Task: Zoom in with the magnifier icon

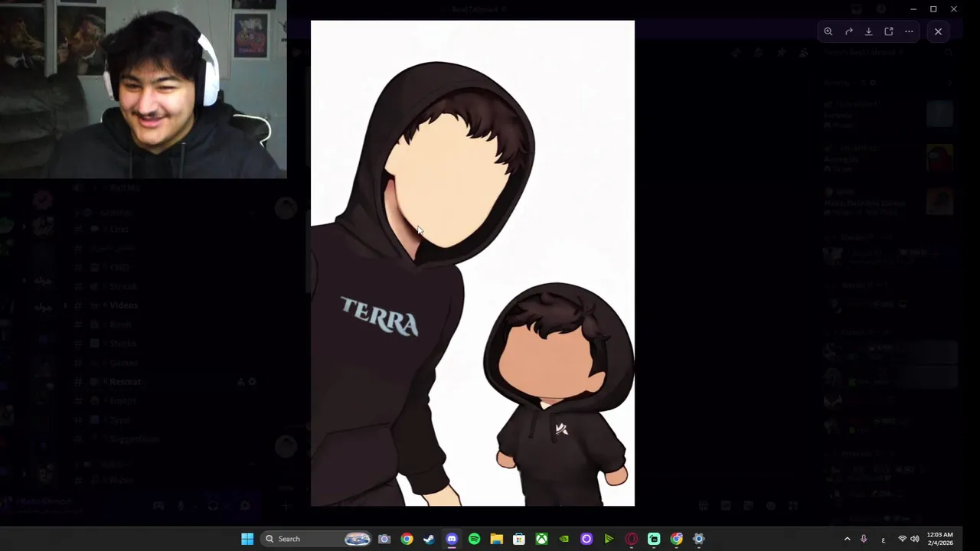Action: (828, 31)
